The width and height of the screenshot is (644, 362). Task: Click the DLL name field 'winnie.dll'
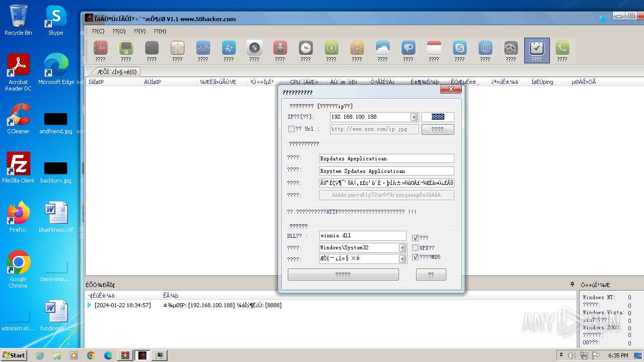pos(363,236)
